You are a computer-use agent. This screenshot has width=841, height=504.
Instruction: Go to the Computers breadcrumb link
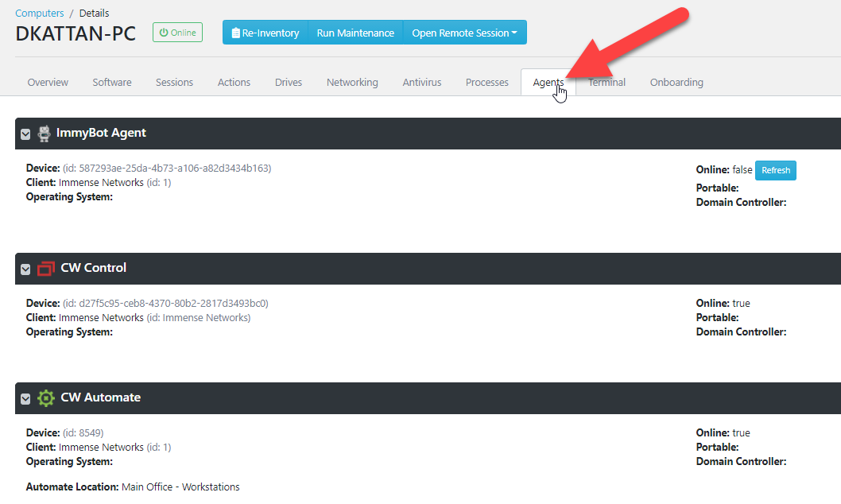(x=40, y=14)
